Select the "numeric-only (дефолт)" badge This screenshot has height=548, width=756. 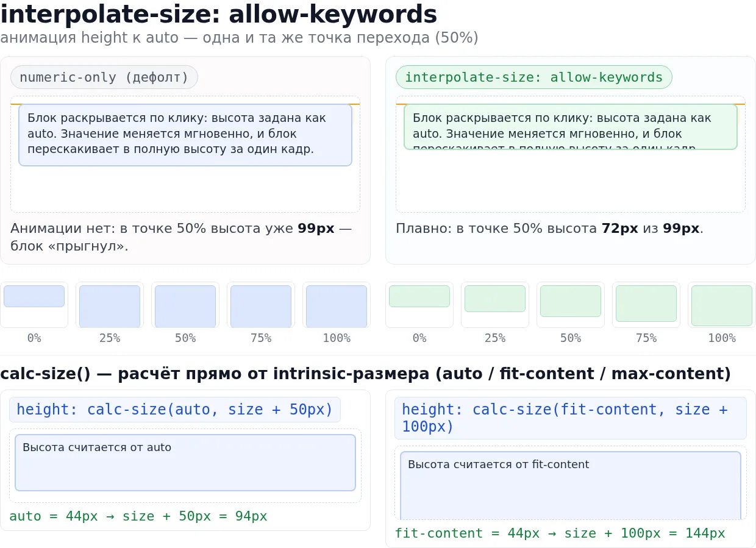[104, 77]
